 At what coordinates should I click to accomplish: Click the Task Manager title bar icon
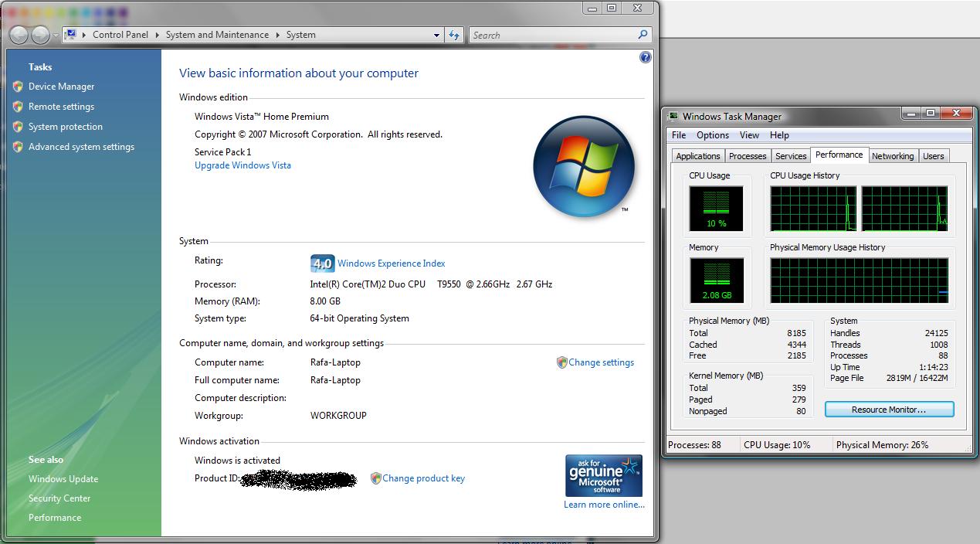pyautogui.click(x=673, y=116)
